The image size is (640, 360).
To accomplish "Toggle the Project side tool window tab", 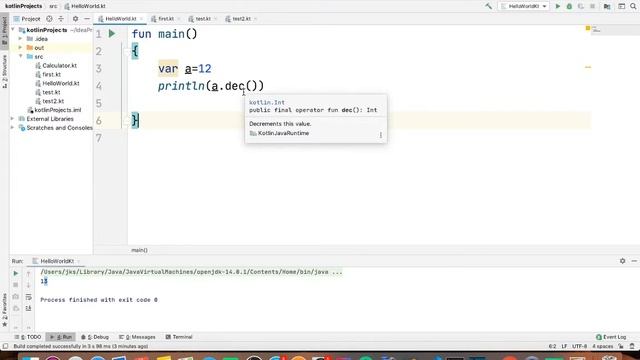I will click(4, 31).
